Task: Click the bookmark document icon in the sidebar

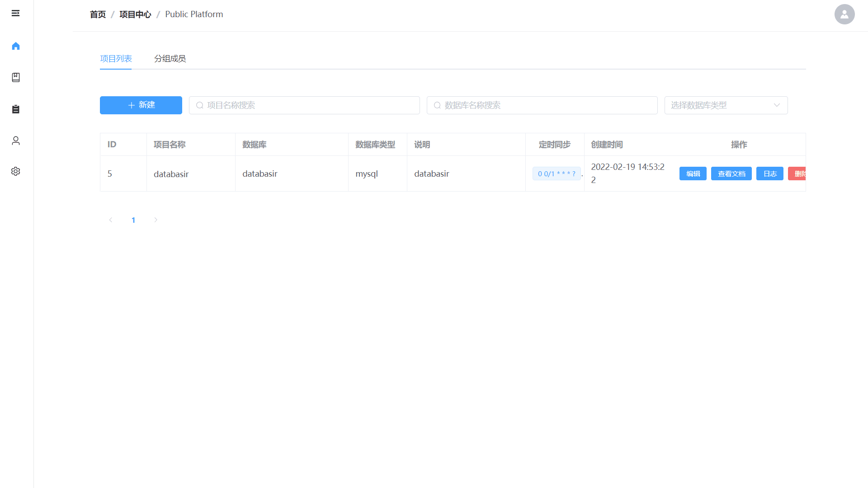Action: point(16,77)
